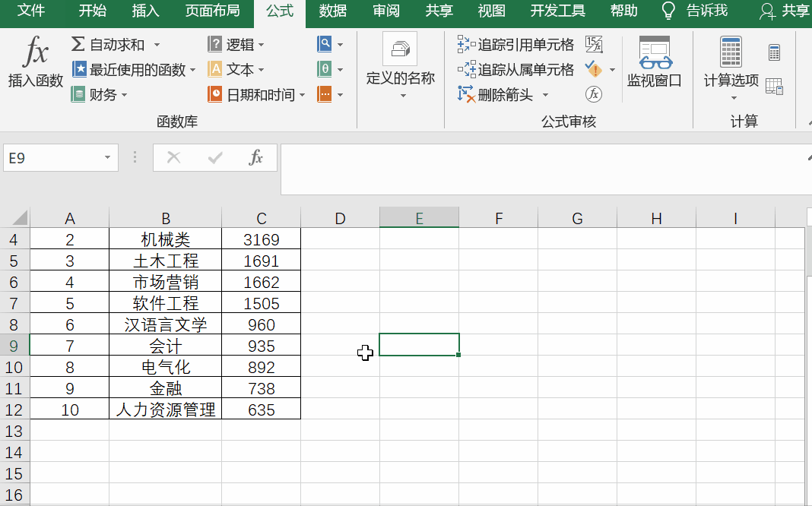
Task: Toggle the show formulas icon
Action: [x=594, y=45]
